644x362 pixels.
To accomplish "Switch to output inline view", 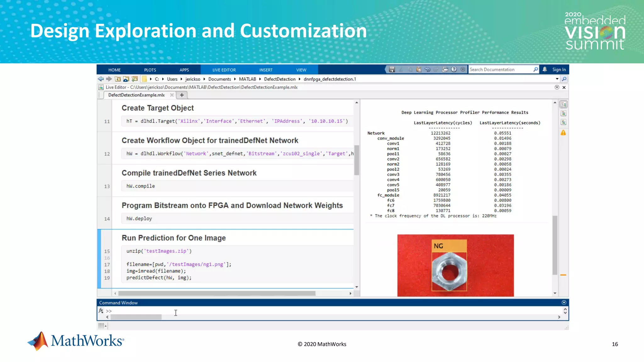I will click(563, 113).
